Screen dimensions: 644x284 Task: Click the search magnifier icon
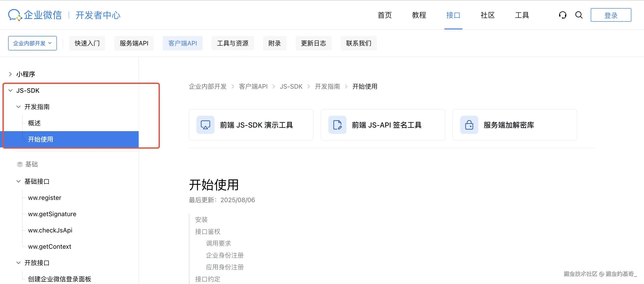tap(579, 15)
